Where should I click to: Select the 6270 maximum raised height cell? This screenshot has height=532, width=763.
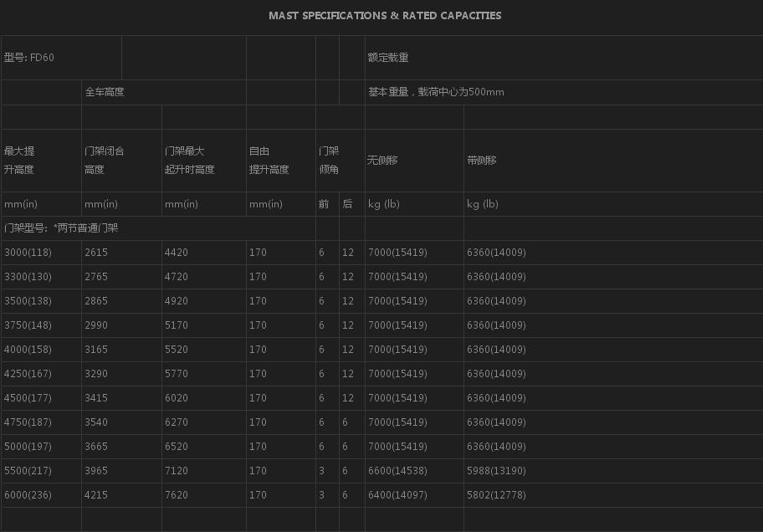(177, 422)
